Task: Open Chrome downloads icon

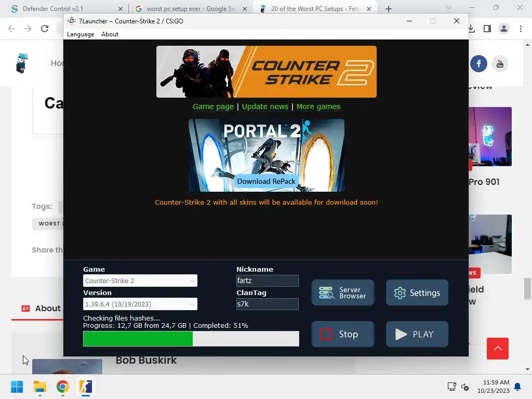Action: pos(472,29)
